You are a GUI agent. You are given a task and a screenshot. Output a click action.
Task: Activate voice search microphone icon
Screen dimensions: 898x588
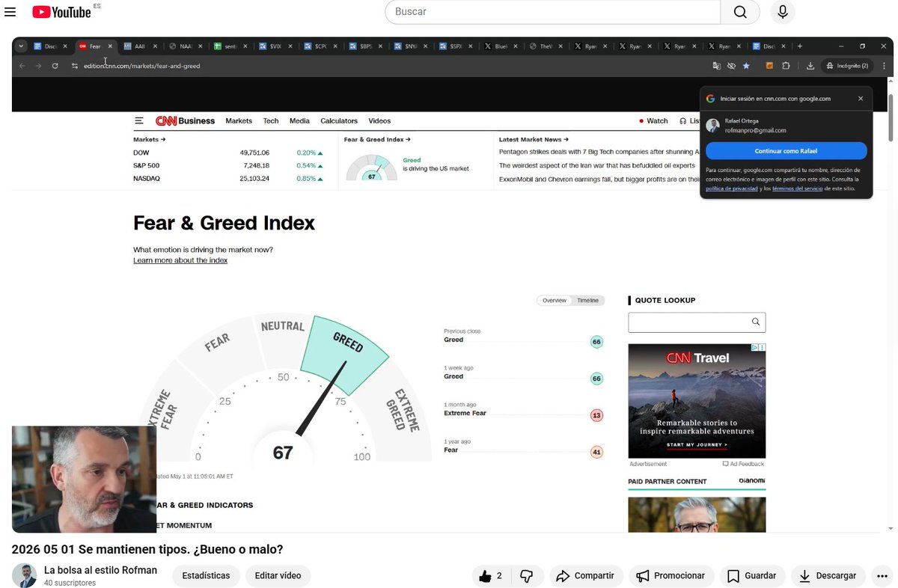click(x=783, y=12)
